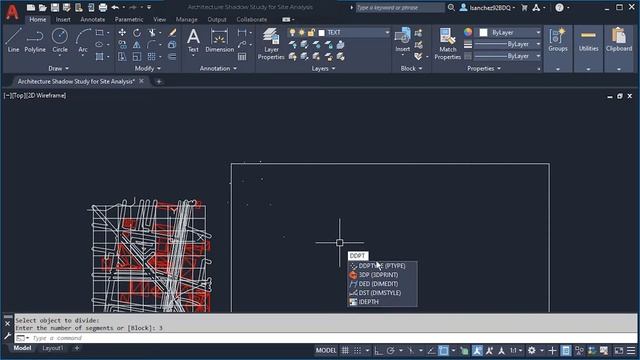This screenshot has width=640, height=360.
Task: Click the Undo arrow icon
Action: 115,7
